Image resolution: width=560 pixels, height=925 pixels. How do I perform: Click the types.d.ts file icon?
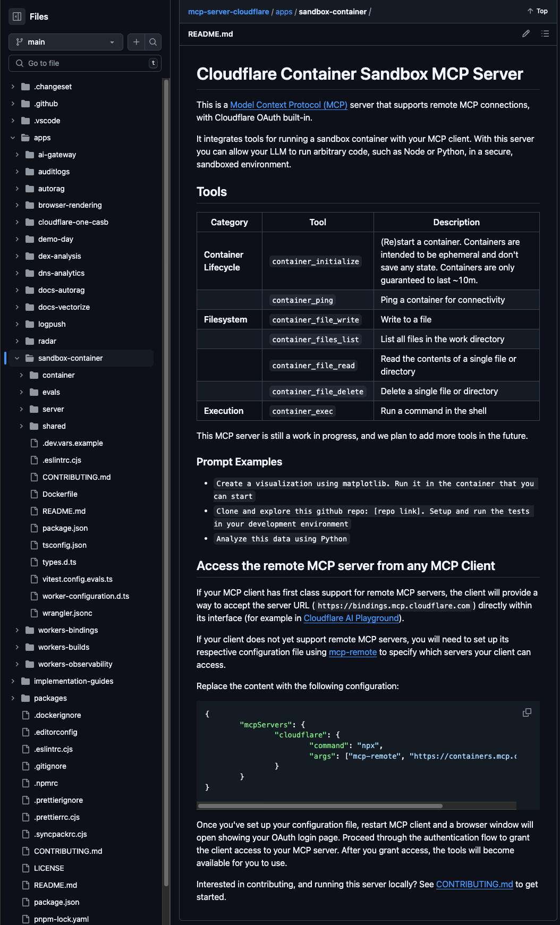pos(34,562)
